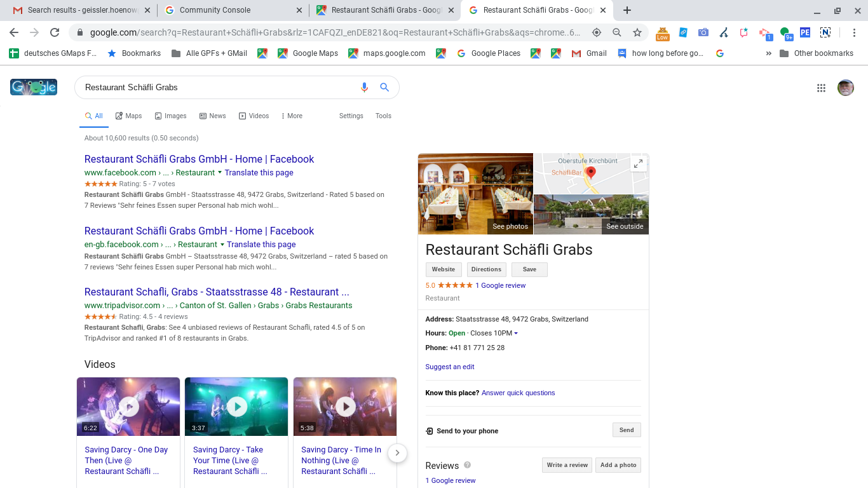868x488 pixels.
Task: Open a new browser tab
Action: click(627, 10)
